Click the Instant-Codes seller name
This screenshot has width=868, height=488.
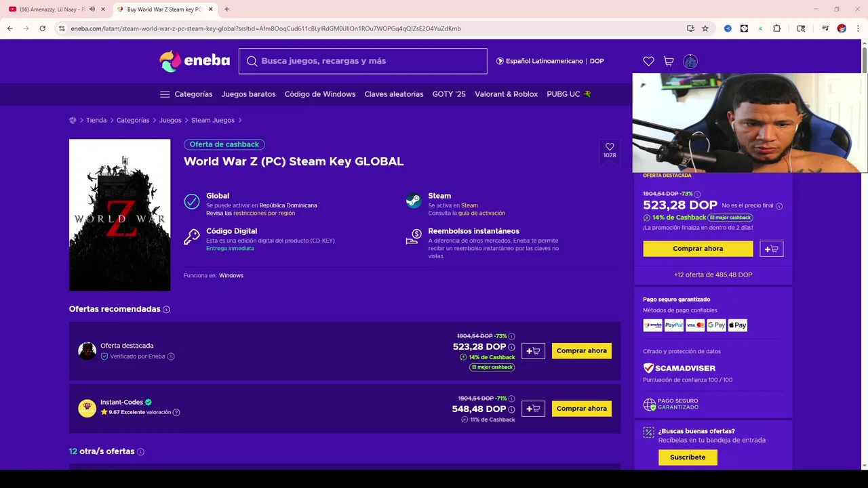coord(121,402)
